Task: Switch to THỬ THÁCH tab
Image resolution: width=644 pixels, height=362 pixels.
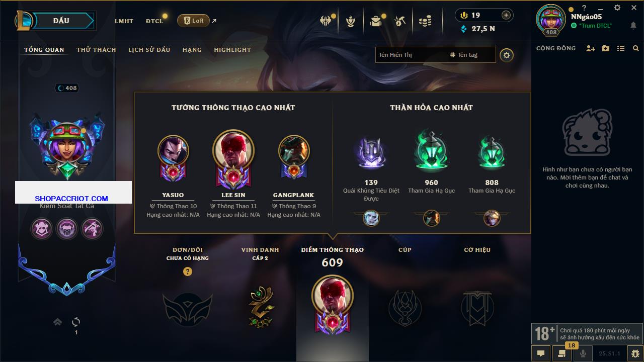Action: 96,50
